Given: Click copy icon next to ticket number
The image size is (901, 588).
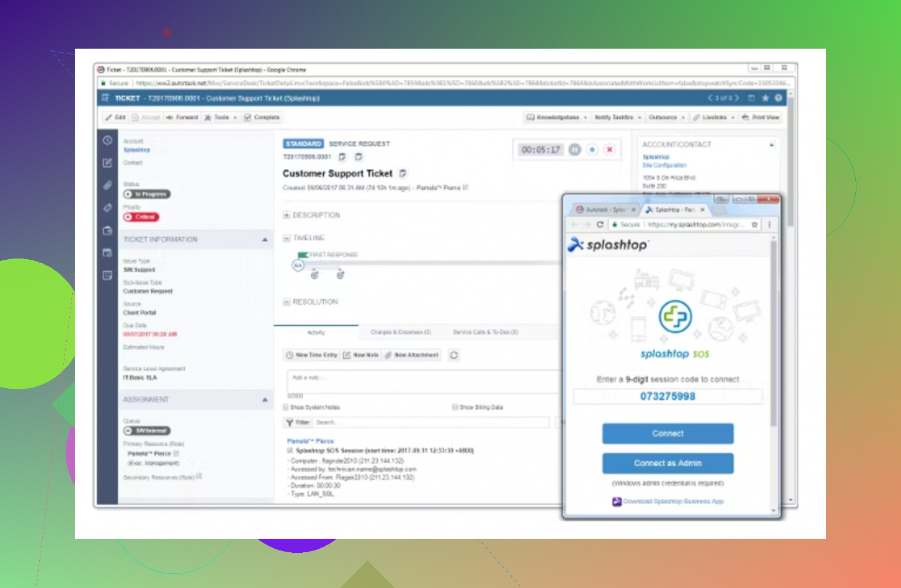Looking at the screenshot, I should [343, 157].
